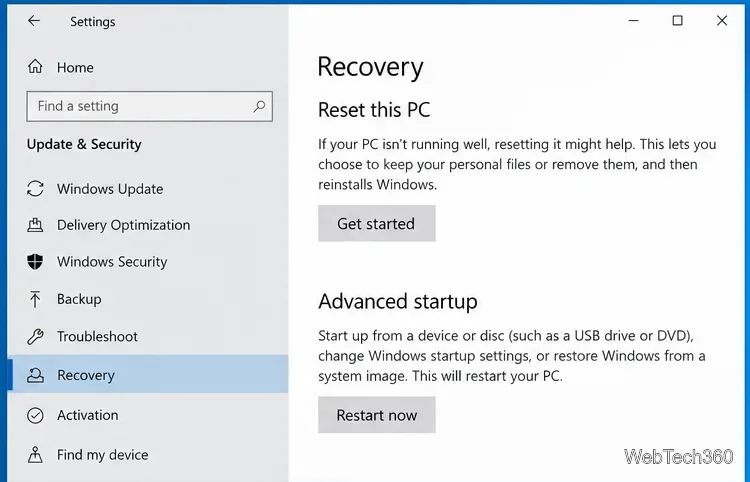750x482 pixels.
Task: Click the Activation checkmark circle icon
Action: (x=35, y=415)
